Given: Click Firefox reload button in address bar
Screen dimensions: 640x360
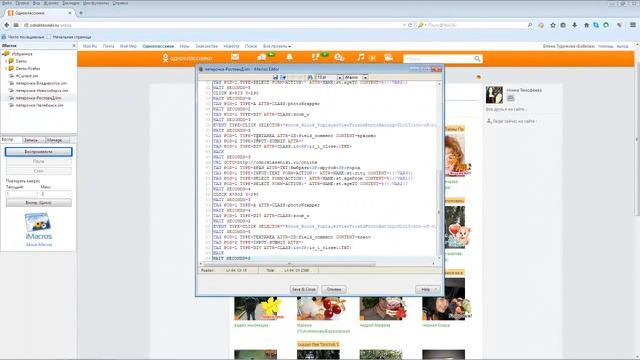Looking at the screenshot, I should click(x=411, y=25).
